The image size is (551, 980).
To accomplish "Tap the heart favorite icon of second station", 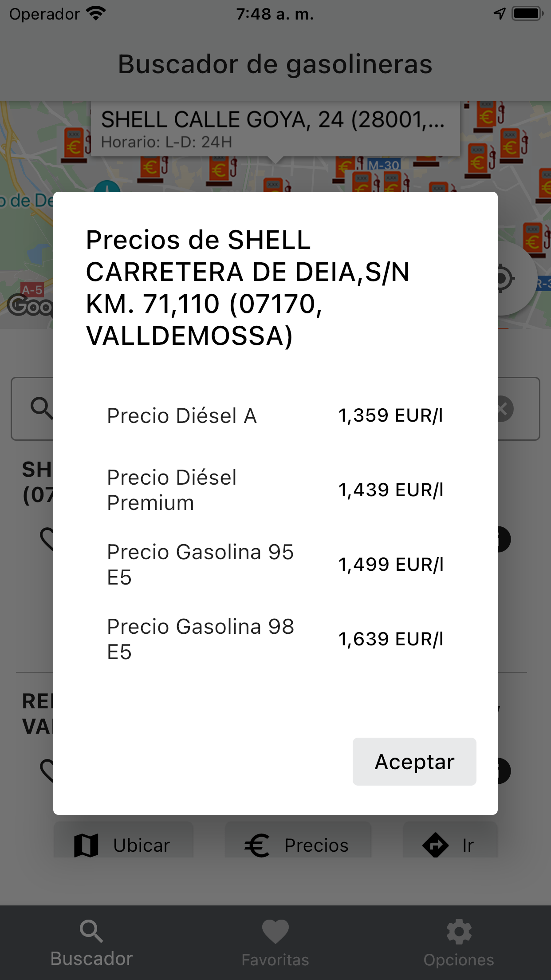I will point(48,771).
